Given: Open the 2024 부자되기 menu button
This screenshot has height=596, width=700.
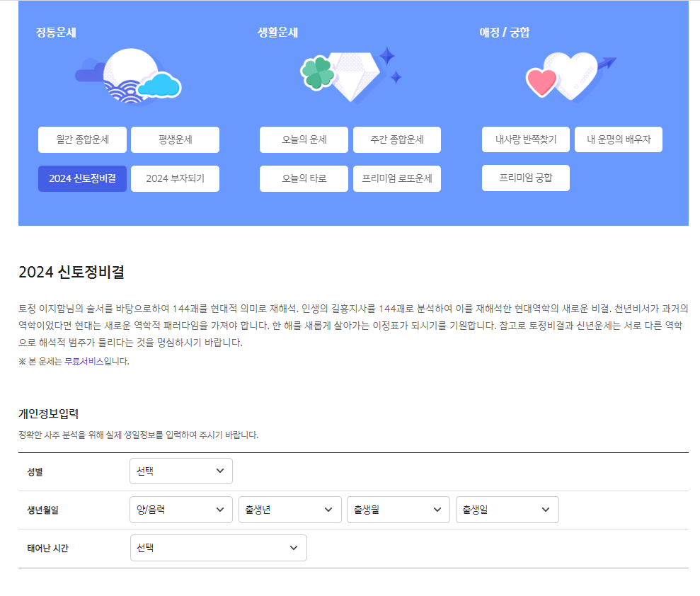Looking at the screenshot, I should (x=176, y=178).
